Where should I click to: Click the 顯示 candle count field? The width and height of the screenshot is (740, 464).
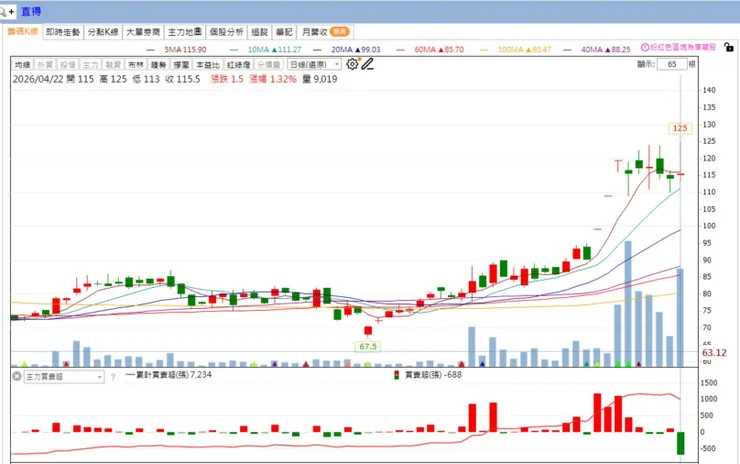click(672, 64)
